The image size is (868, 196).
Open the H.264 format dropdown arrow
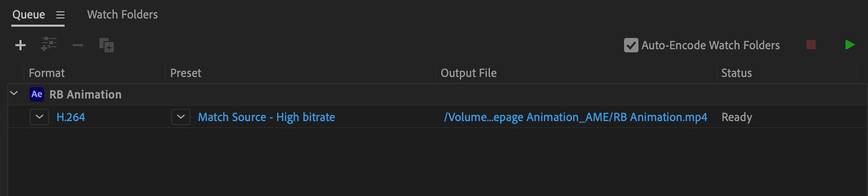39,117
